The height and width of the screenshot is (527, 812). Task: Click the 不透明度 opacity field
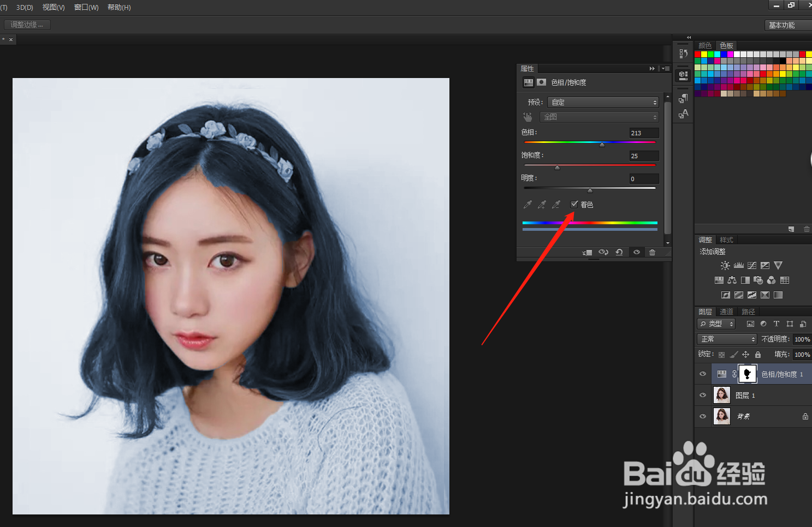point(802,339)
